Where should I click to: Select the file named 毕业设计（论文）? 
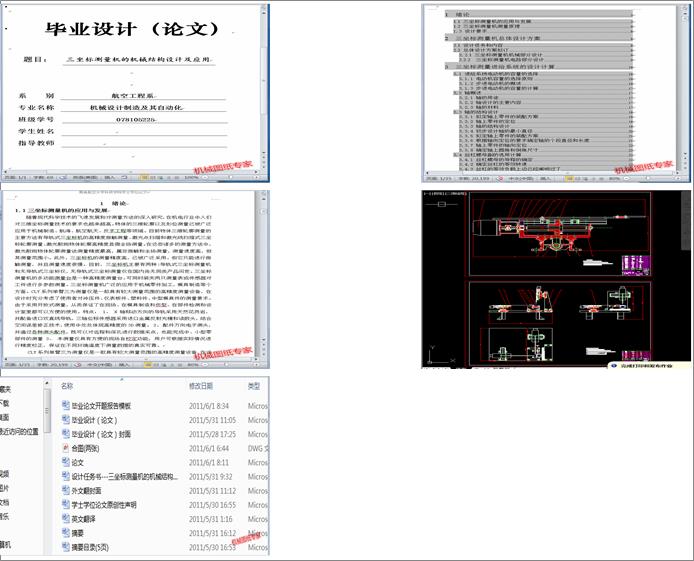point(94,420)
